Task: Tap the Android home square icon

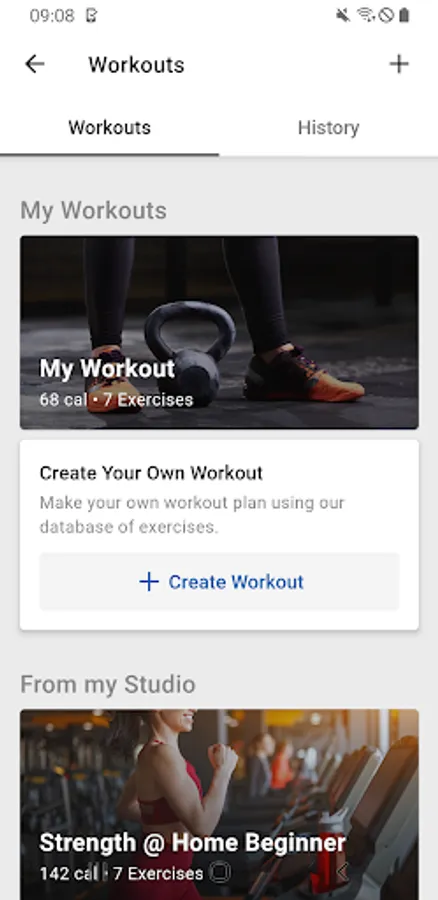Action: (219, 872)
